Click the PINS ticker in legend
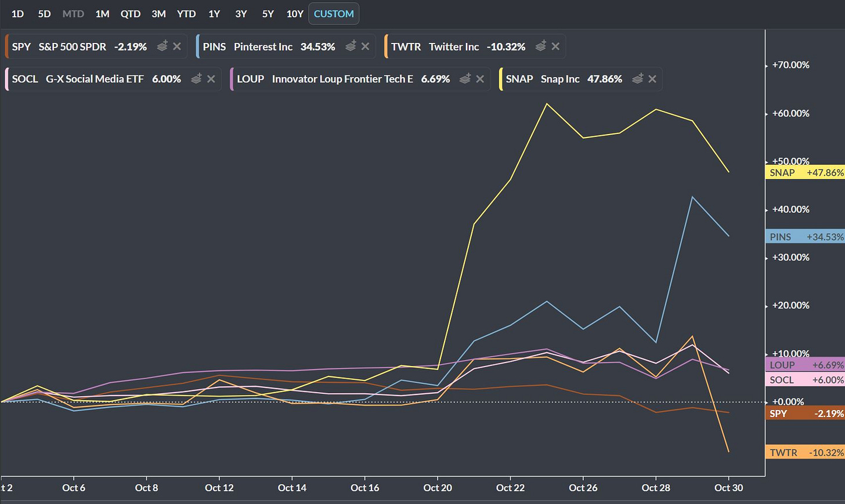 click(x=214, y=46)
